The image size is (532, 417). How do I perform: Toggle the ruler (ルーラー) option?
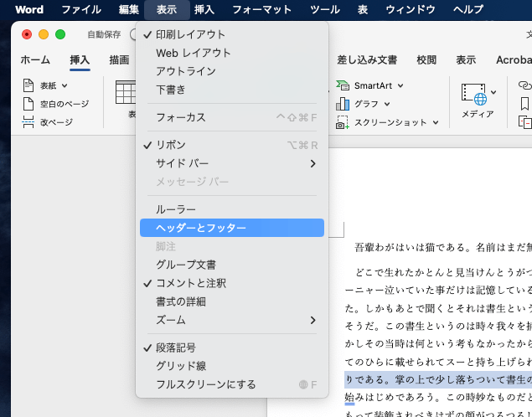click(x=232, y=209)
